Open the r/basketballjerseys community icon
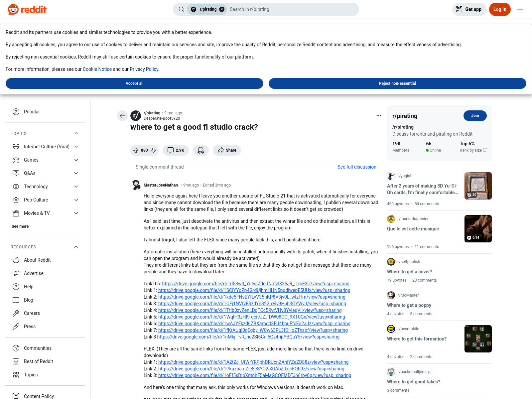This screenshot has height=399, width=532. click(x=391, y=372)
